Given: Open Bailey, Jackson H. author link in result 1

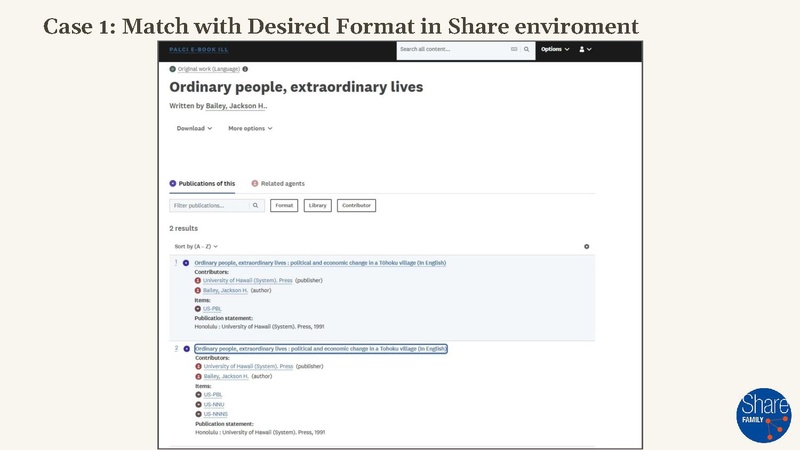Looking at the screenshot, I should click(226, 290).
